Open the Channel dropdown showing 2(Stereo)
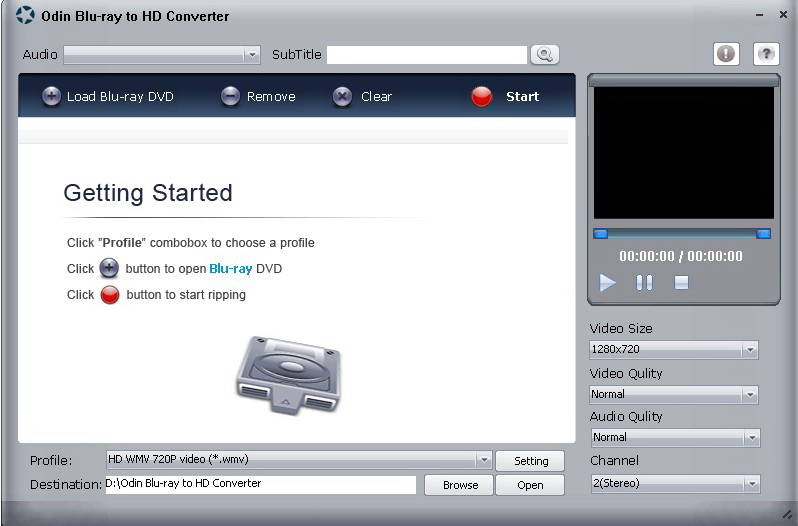 (x=676, y=483)
